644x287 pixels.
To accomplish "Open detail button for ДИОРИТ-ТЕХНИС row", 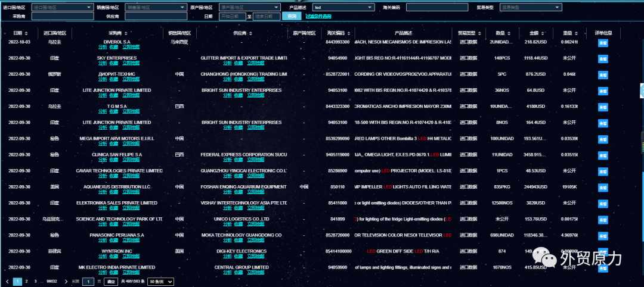I will [603, 76].
